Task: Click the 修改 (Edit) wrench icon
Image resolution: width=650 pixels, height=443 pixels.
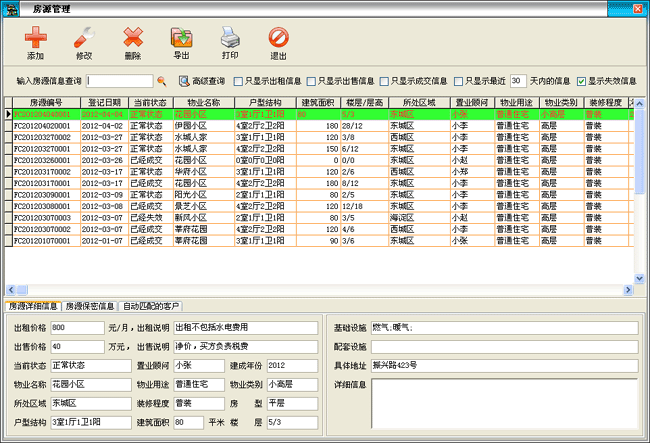Action: coord(84,39)
